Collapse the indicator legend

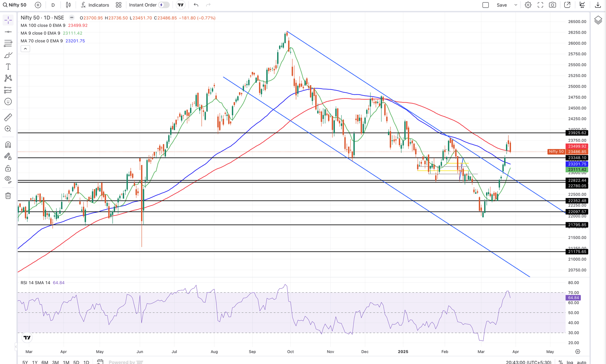coord(25,49)
